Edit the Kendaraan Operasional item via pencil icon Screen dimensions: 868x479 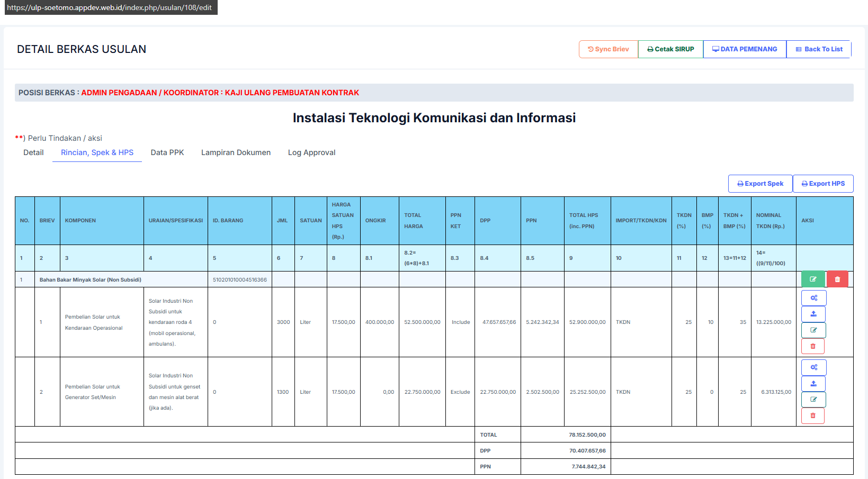pyautogui.click(x=813, y=330)
